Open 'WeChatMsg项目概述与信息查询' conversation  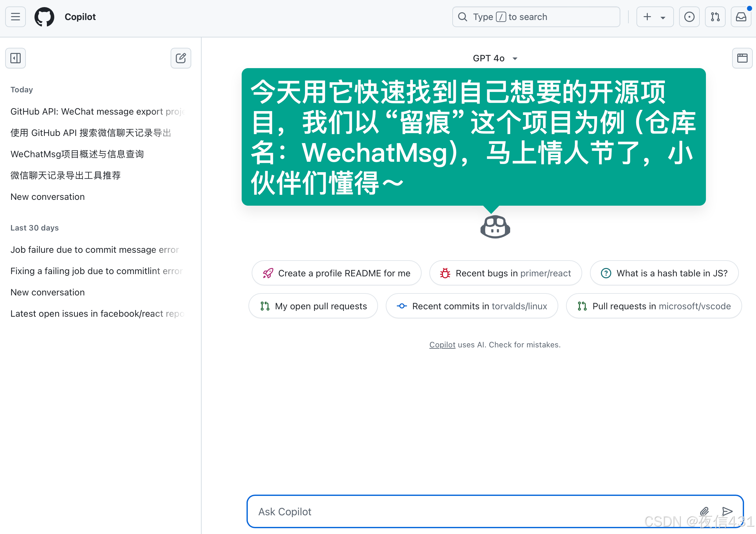tap(77, 154)
